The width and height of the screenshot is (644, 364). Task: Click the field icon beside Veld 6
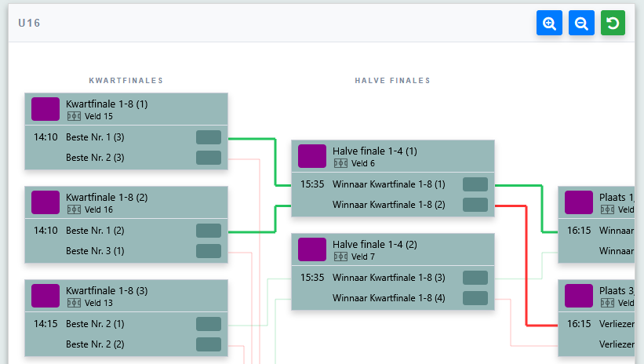[340, 163]
